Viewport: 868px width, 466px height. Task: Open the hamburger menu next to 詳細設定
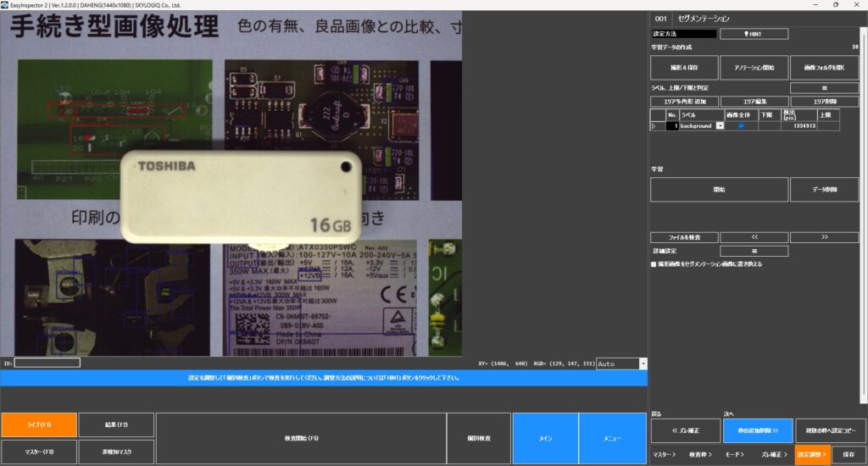[x=754, y=251]
